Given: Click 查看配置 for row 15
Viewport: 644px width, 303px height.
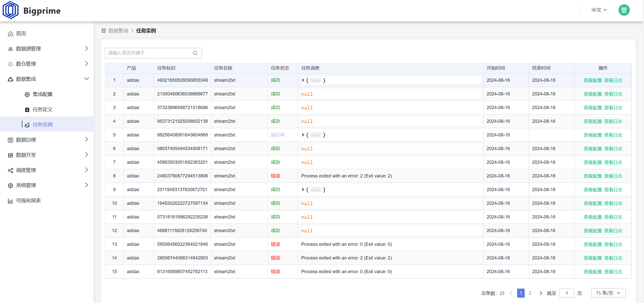Looking at the screenshot, I should 593,272.
